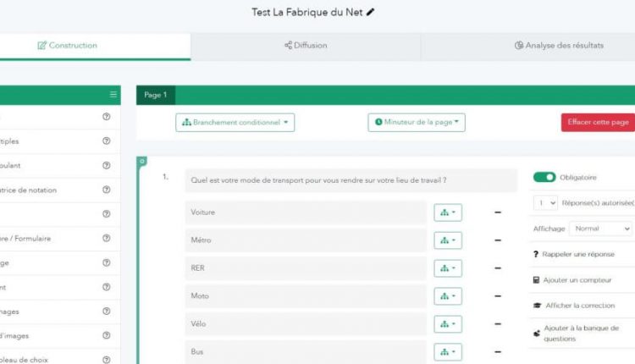Select the 'Formulaire' question type
Viewport: 635px width, 364px height.
tap(60, 239)
